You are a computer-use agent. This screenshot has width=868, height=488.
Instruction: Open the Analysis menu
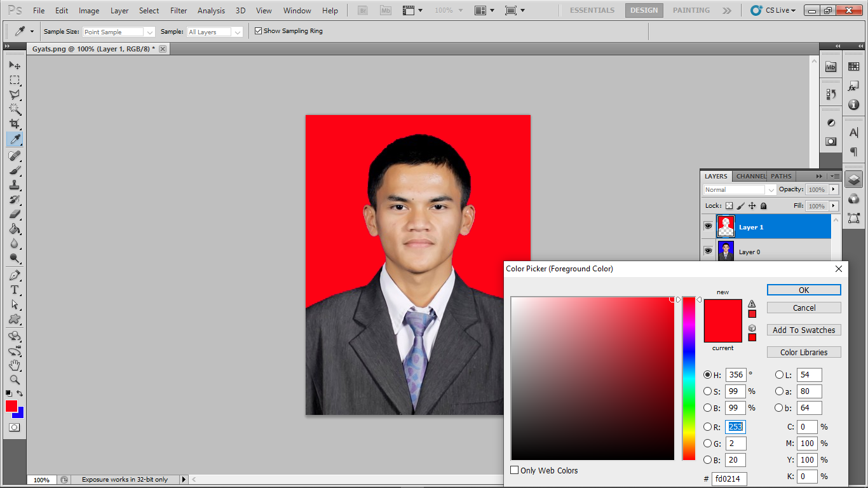click(x=211, y=11)
